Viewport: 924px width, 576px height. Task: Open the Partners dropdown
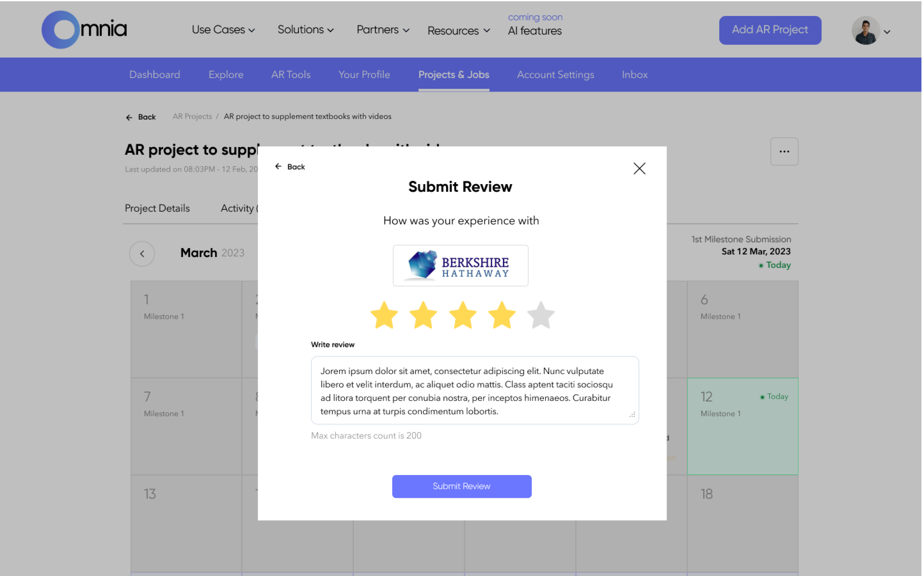(x=384, y=30)
